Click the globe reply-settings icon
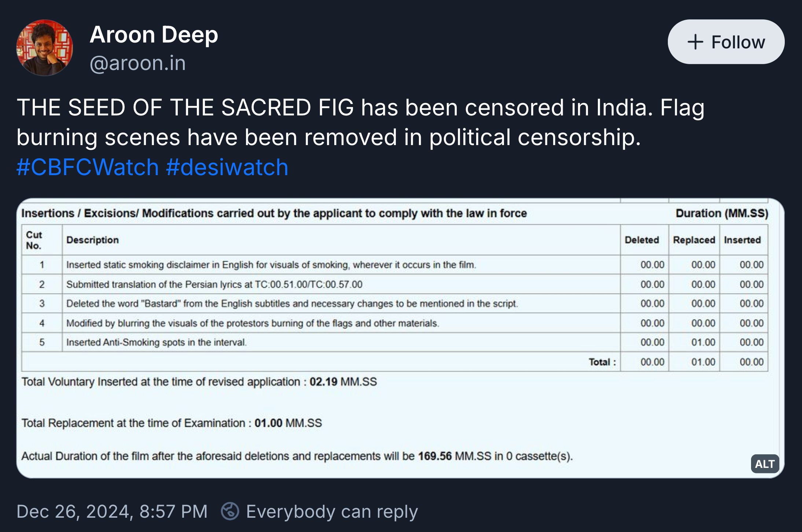This screenshot has height=532, width=802. pos(230,511)
